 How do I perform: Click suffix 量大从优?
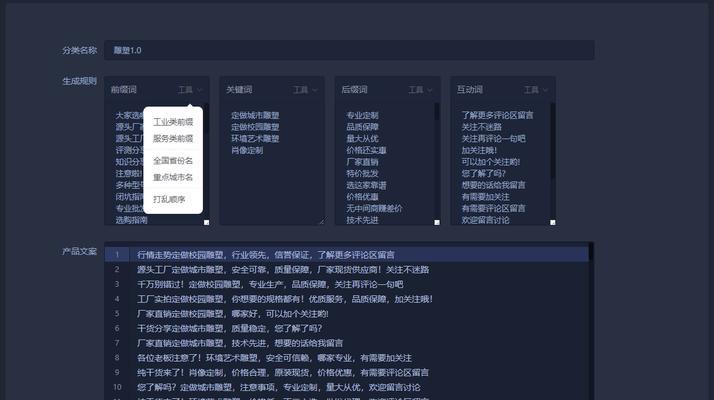(x=362, y=138)
